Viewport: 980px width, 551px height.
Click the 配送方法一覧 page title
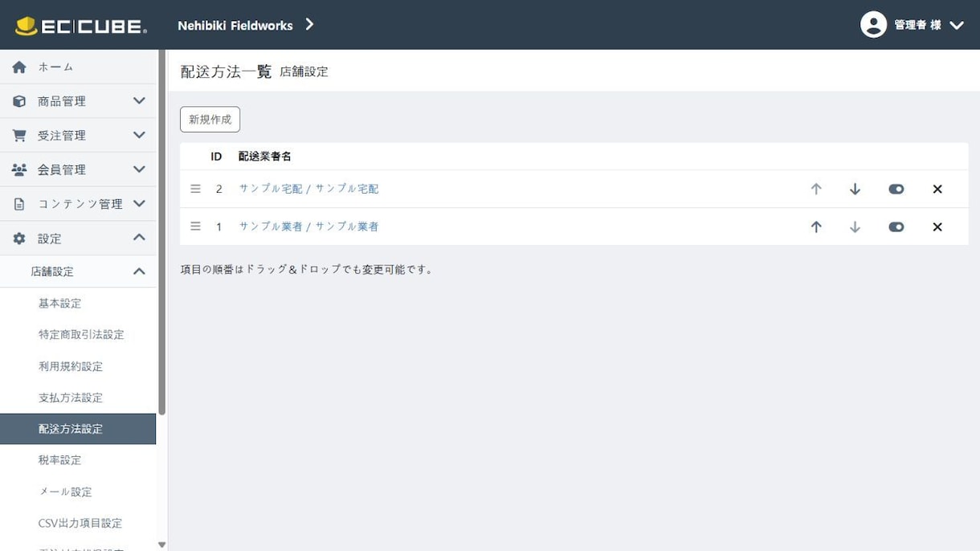[x=226, y=71]
